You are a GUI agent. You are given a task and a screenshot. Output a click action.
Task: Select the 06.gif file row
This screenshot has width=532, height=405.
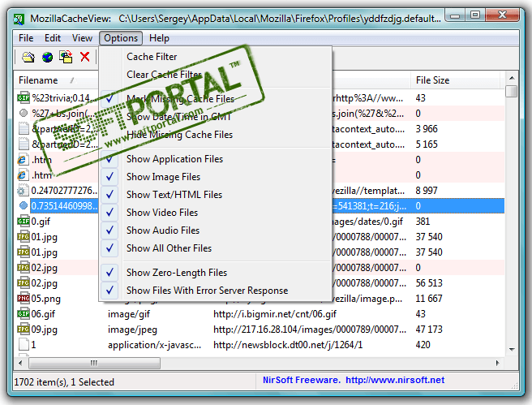[260, 313]
